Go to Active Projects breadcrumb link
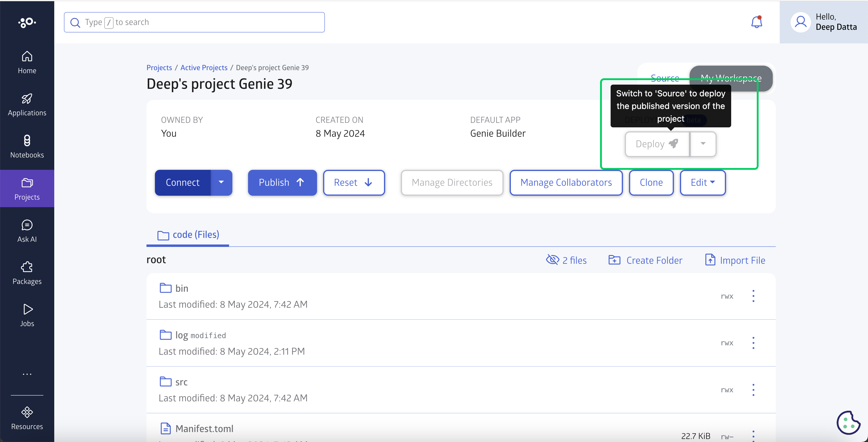868x442 pixels. tap(204, 68)
